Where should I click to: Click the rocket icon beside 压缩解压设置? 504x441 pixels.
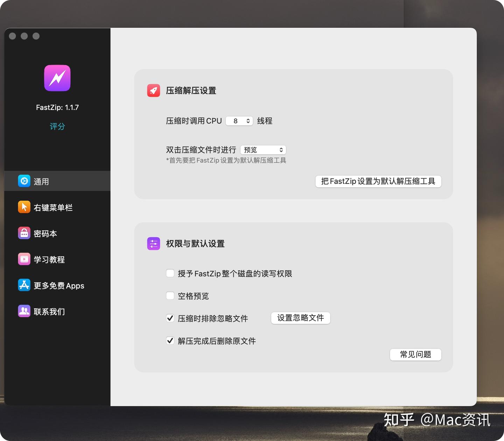pos(153,90)
